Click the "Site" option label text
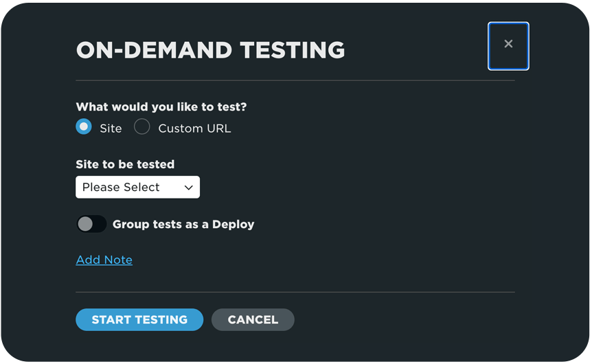Screen dimensions: 592x364 tap(111, 128)
